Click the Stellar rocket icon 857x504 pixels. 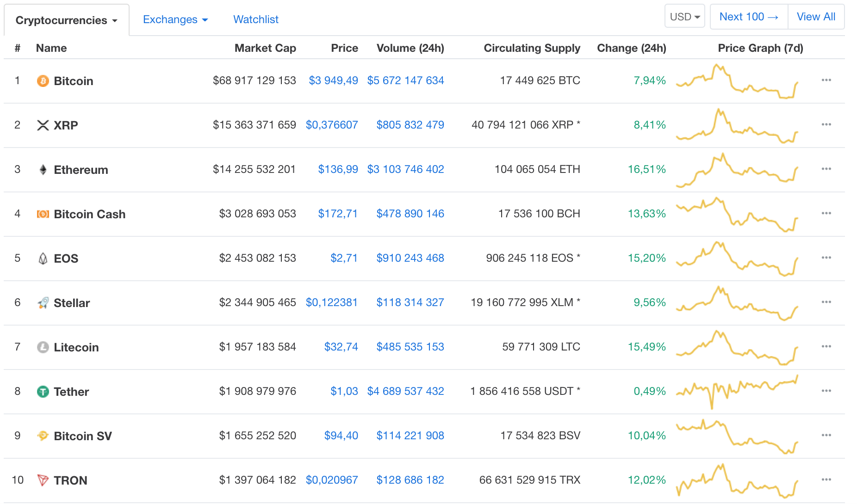pyautogui.click(x=43, y=303)
